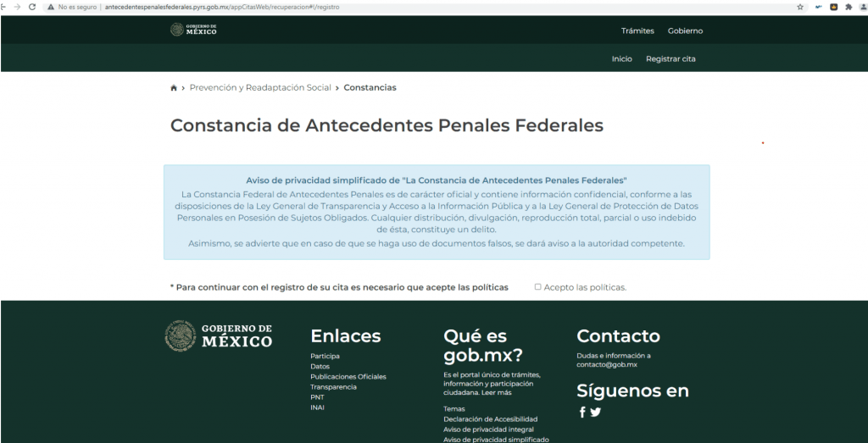Viewport: 868px width, 443px height.
Task: Open Aviso de privacidad simplificado footer link
Action: 496,440
